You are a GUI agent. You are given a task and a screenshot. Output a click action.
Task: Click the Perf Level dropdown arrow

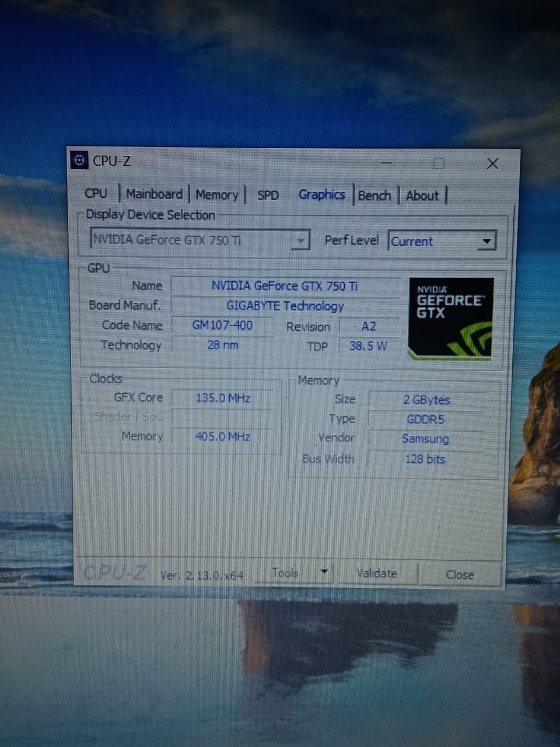pos(487,240)
